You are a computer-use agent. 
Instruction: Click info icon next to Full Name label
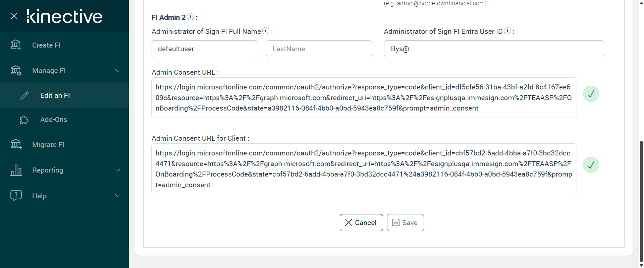click(266, 31)
